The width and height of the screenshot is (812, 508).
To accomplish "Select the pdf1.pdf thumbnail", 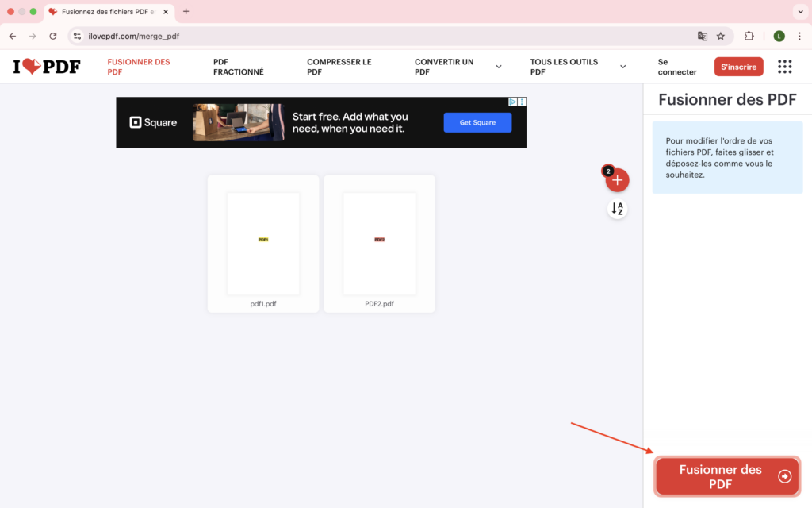I will [x=263, y=244].
